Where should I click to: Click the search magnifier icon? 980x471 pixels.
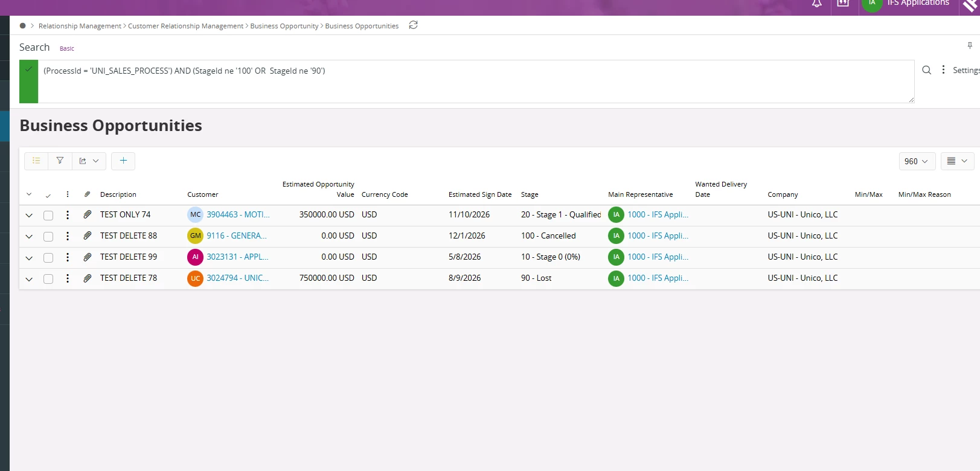[926, 70]
